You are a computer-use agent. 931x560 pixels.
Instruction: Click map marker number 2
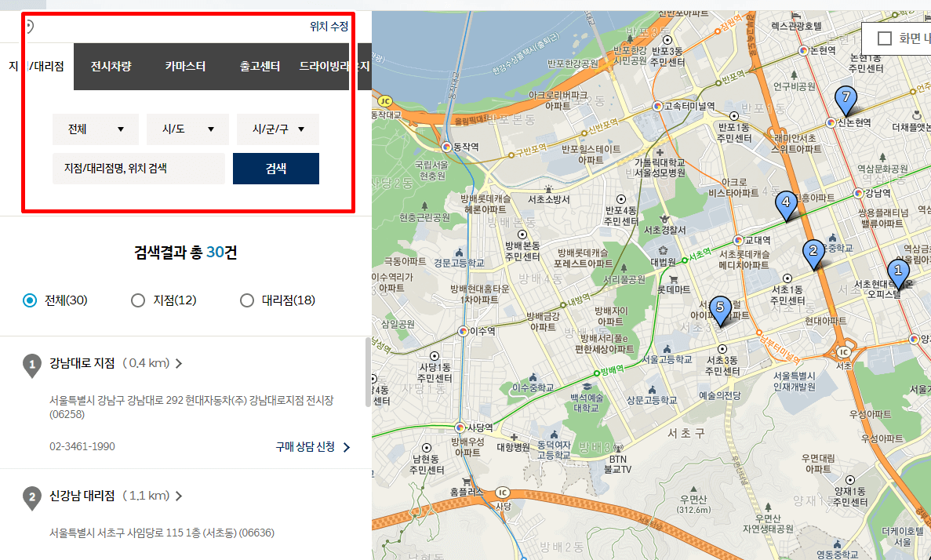tap(813, 254)
